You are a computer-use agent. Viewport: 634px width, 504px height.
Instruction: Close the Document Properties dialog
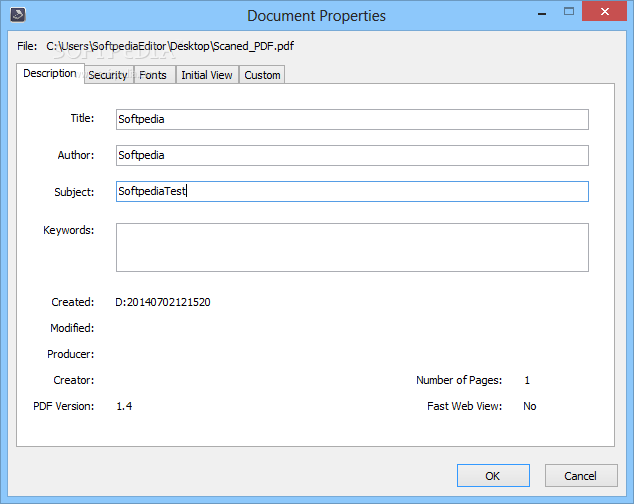click(604, 11)
